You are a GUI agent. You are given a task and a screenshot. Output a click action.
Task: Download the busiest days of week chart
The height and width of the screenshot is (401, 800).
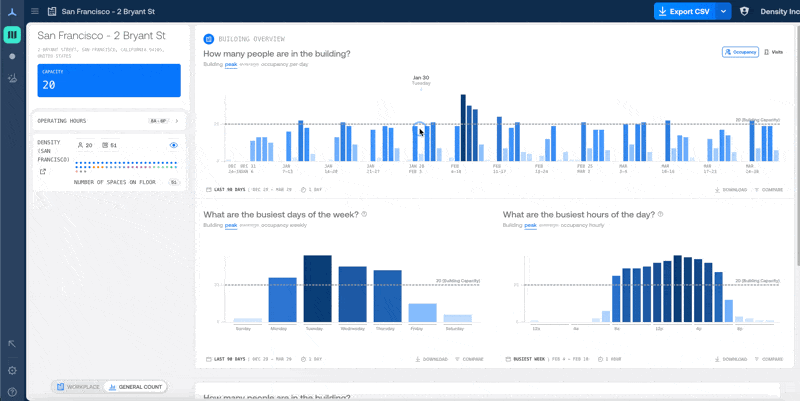click(432, 359)
